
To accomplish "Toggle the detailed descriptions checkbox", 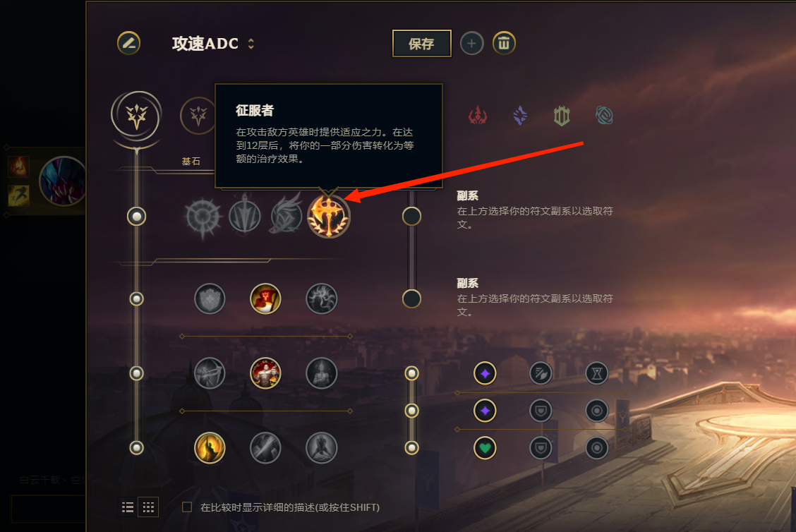I will 187,507.
